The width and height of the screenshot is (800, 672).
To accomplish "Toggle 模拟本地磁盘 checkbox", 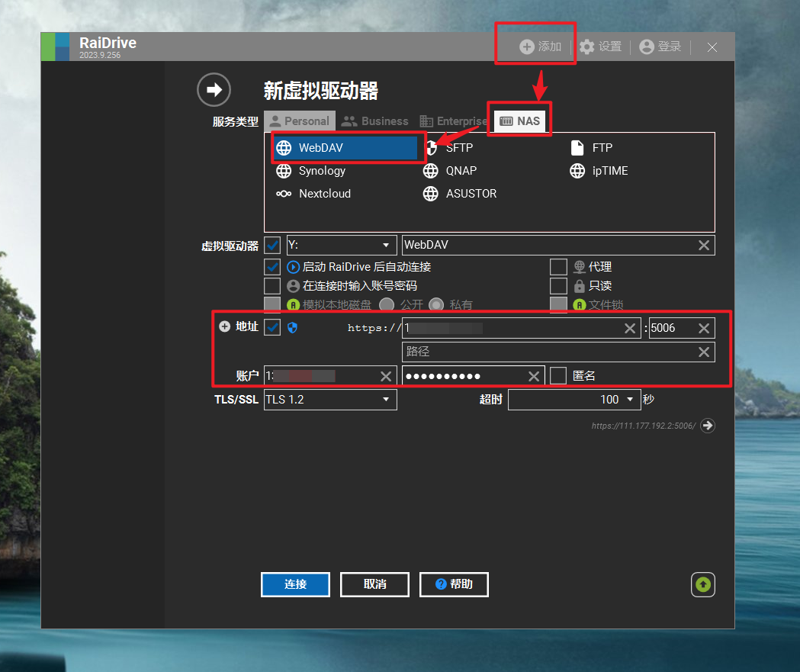I will click(x=272, y=304).
